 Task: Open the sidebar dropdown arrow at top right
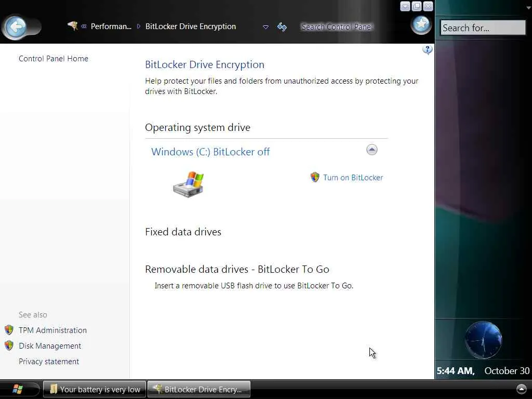tap(529, 7)
